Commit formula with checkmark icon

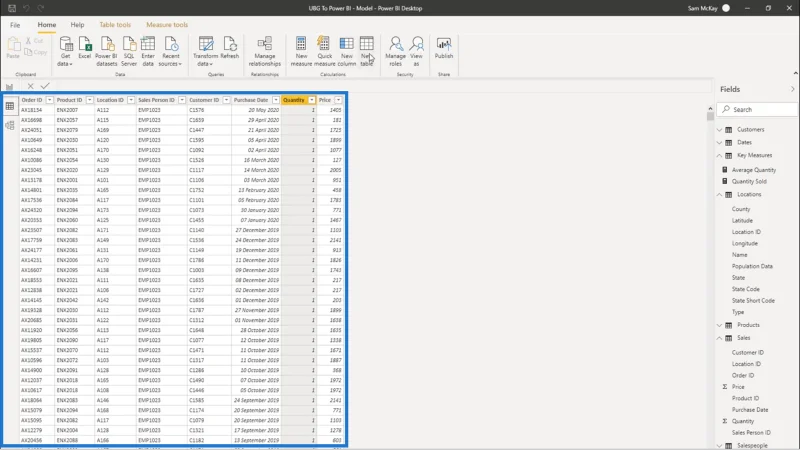[45, 86]
